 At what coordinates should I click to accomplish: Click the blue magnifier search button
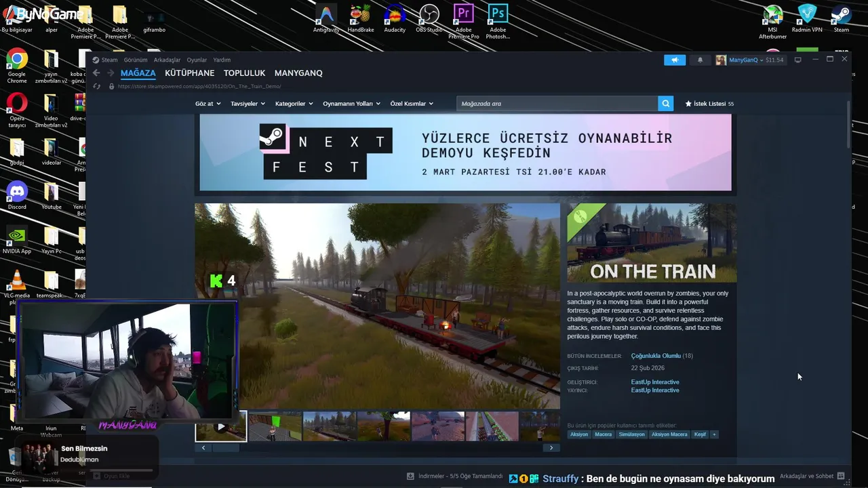coord(666,104)
